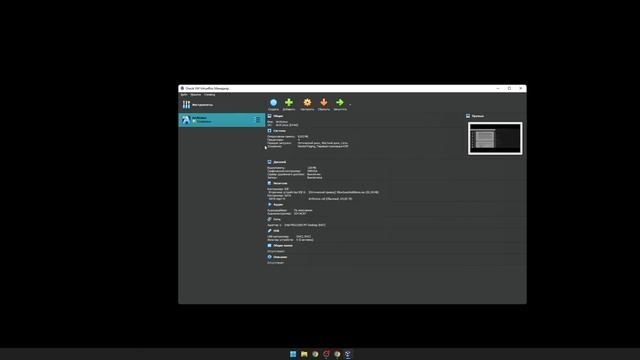This screenshot has width=640, height=360.
Task: Click the Носители (Storage) section header
Action: 280,183
